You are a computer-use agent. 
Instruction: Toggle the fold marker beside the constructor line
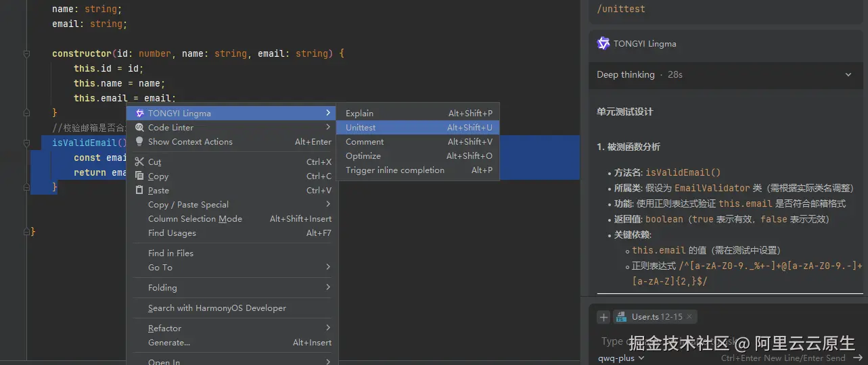27,53
